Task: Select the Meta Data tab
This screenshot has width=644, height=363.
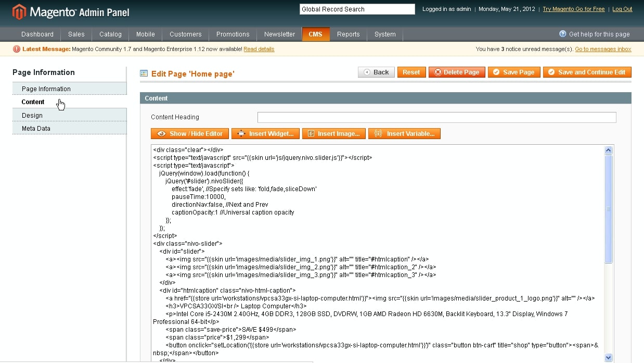Action: [70, 128]
